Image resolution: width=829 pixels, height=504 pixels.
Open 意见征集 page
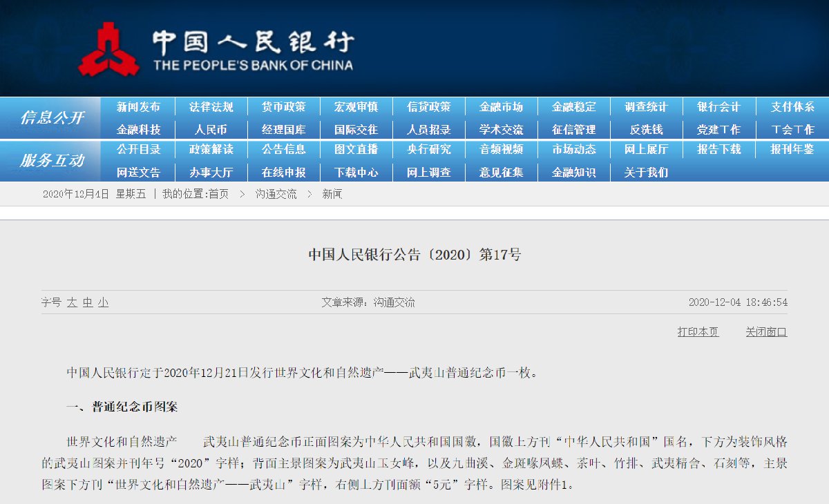tap(501, 173)
